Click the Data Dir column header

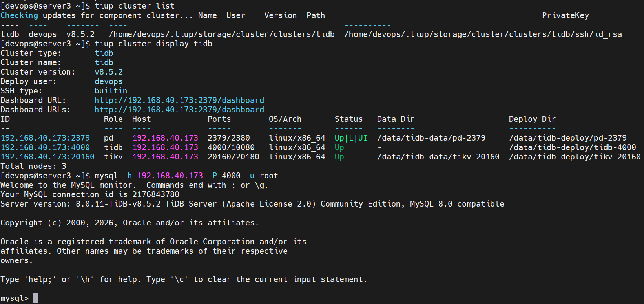pos(396,119)
